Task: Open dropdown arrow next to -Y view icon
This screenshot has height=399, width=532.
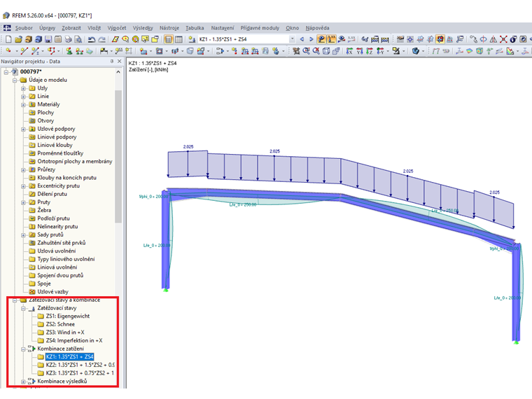Action: pyautogui.click(x=388, y=52)
